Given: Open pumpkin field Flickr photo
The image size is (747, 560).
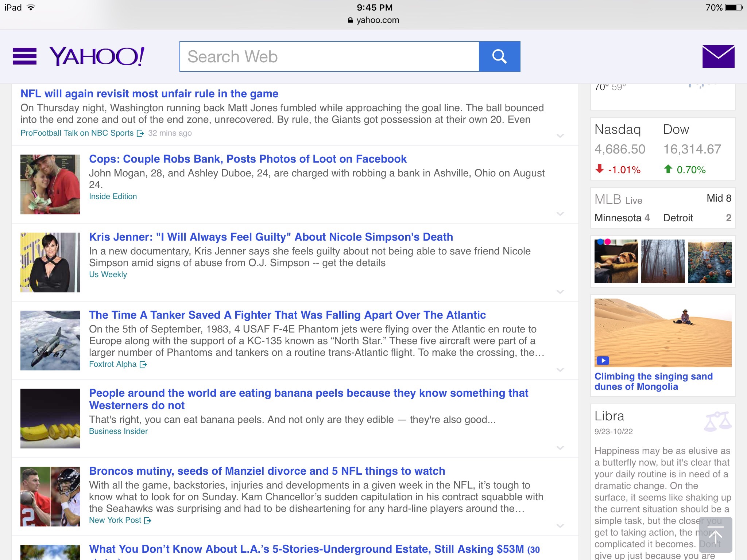Looking at the screenshot, I should pos(710,261).
